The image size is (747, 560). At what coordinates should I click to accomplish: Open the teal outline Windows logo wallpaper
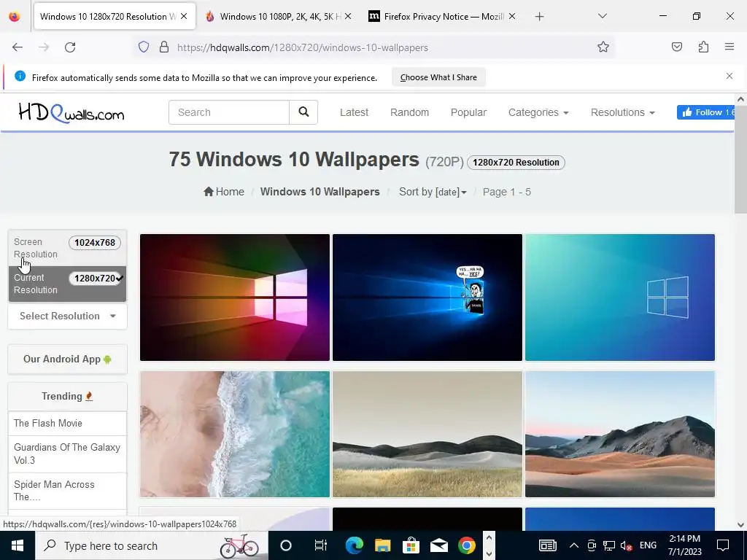click(x=620, y=297)
